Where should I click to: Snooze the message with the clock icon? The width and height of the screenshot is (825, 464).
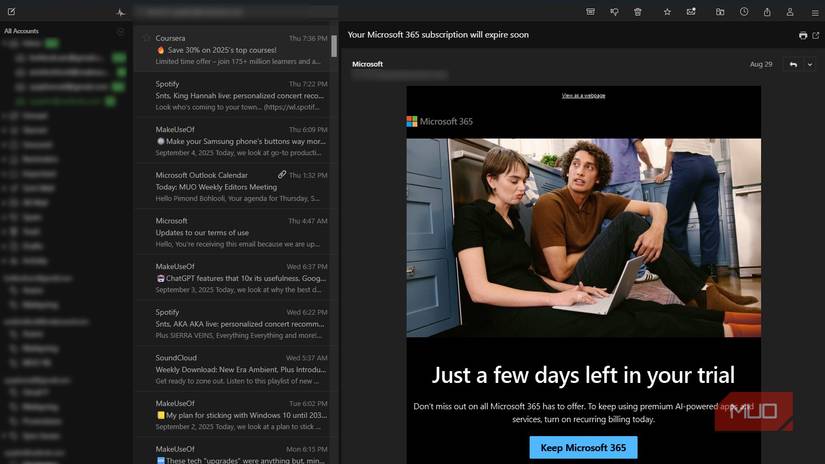click(744, 12)
